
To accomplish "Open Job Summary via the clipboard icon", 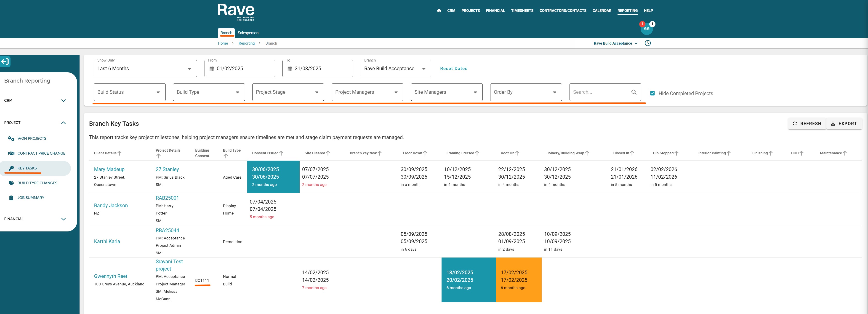I will pyautogui.click(x=11, y=198).
